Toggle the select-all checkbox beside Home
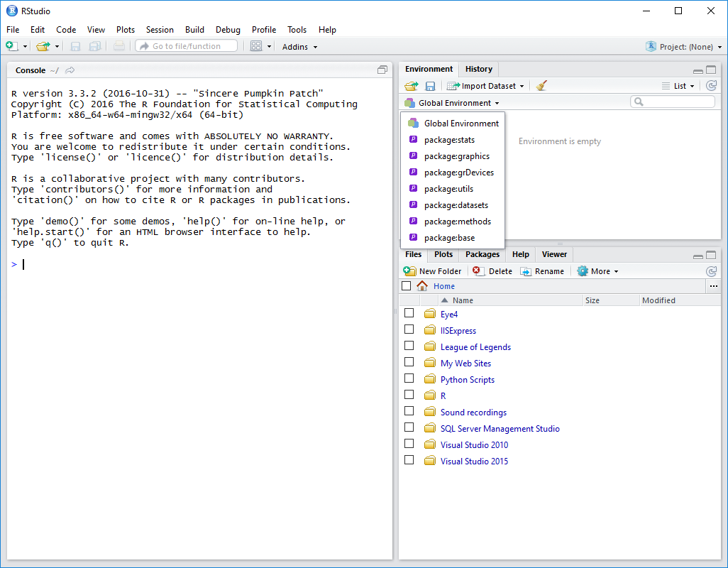This screenshot has width=728, height=568. pos(407,285)
